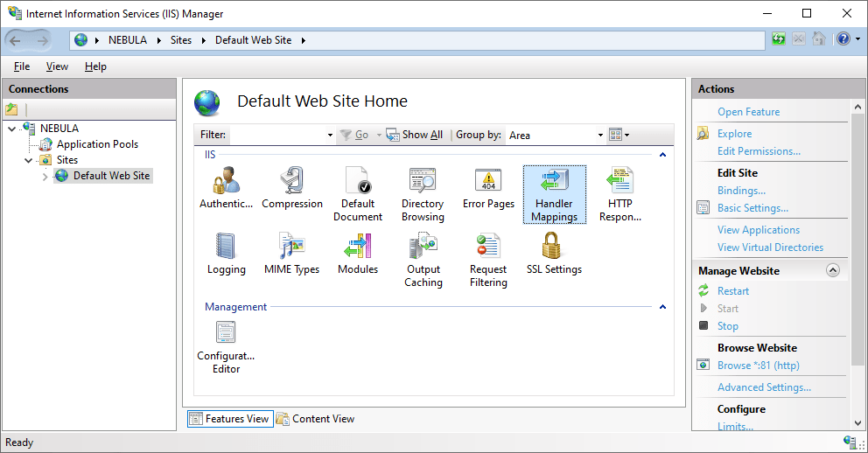The height and width of the screenshot is (453, 868).
Task: Click NEBULA in the breadcrumb path
Action: tap(128, 40)
